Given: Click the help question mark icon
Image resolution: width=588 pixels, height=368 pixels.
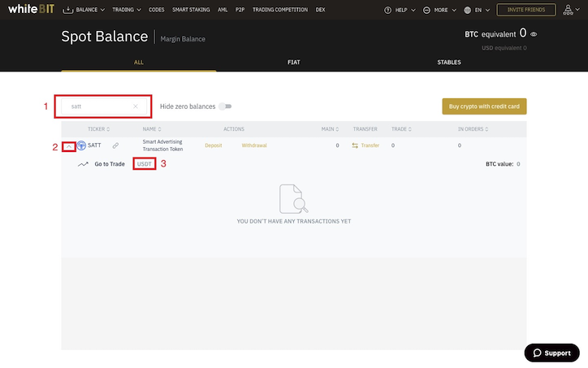Looking at the screenshot, I should [387, 10].
